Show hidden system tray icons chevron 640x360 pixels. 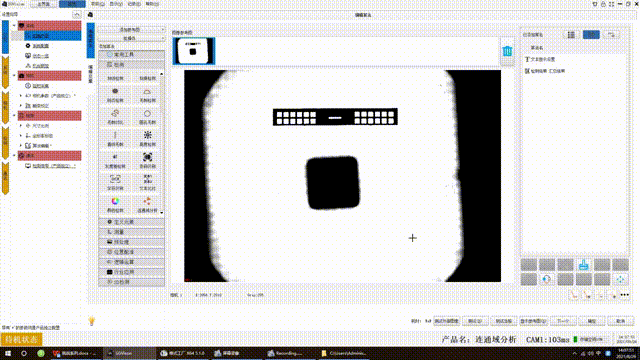point(575,353)
